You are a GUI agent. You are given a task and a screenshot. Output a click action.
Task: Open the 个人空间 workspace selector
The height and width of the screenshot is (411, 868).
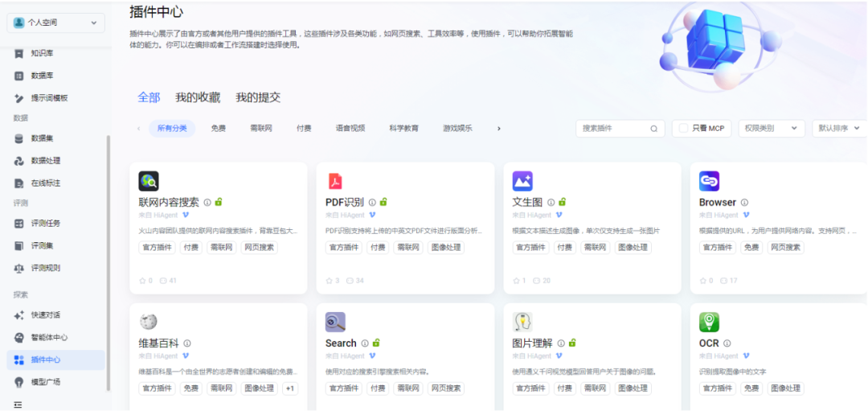click(x=55, y=23)
